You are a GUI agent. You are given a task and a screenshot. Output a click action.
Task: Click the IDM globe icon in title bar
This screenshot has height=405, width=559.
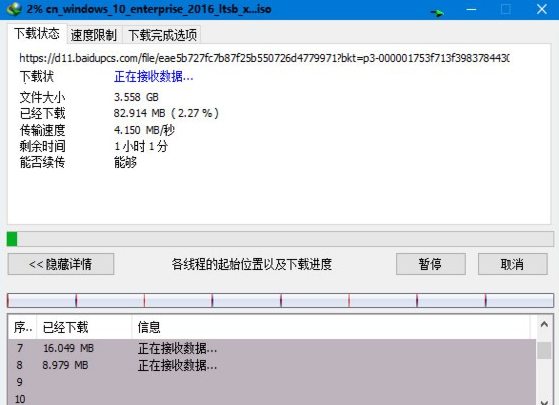pyautogui.click(x=14, y=9)
